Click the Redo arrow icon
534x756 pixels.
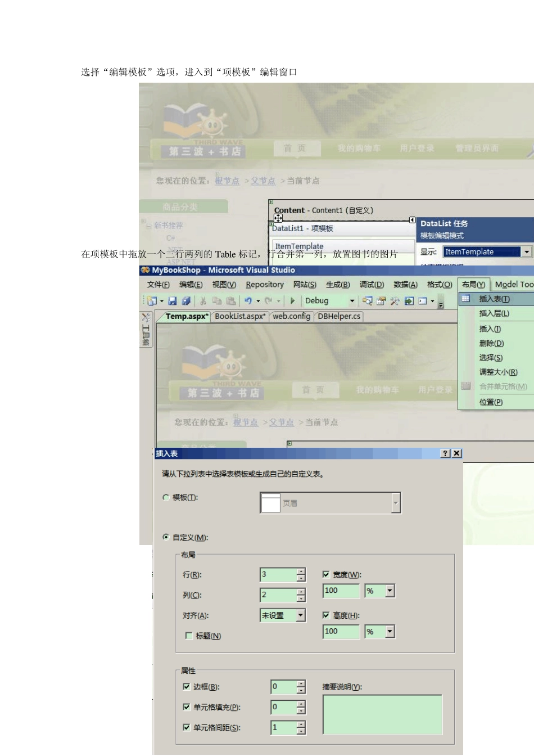point(268,301)
